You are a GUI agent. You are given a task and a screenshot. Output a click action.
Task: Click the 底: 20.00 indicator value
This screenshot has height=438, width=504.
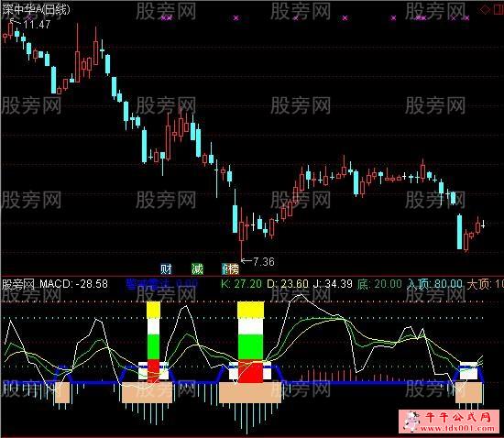click(379, 284)
